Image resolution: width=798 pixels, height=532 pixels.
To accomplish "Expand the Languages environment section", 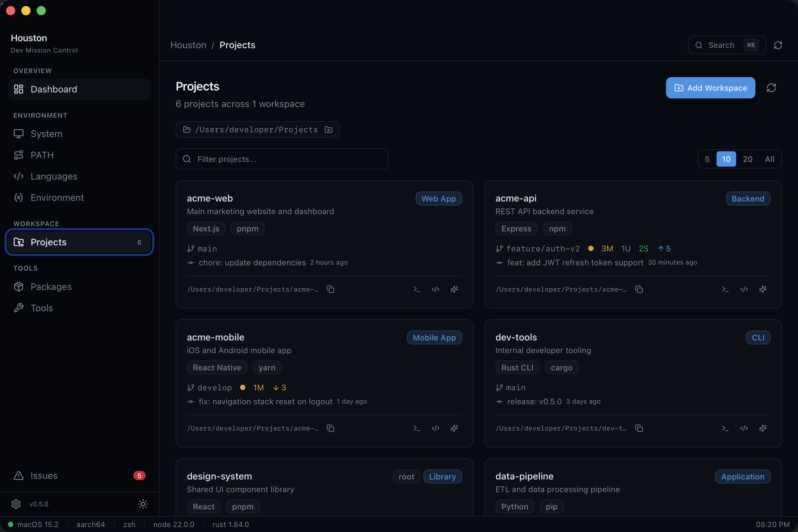I will (54, 176).
